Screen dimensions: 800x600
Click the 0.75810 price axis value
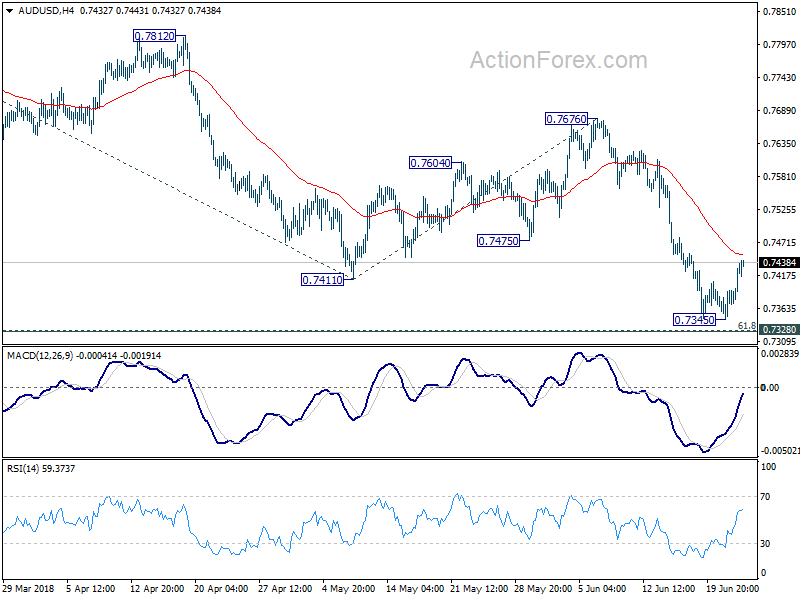pos(779,177)
